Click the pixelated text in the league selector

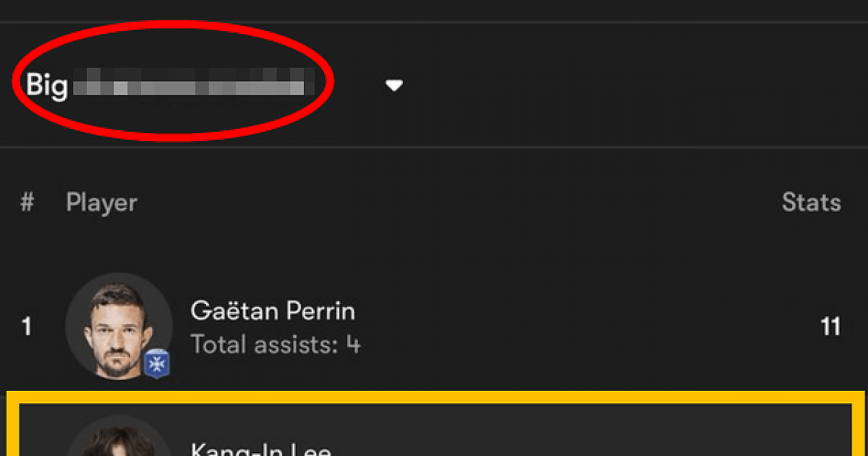click(x=192, y=83)
